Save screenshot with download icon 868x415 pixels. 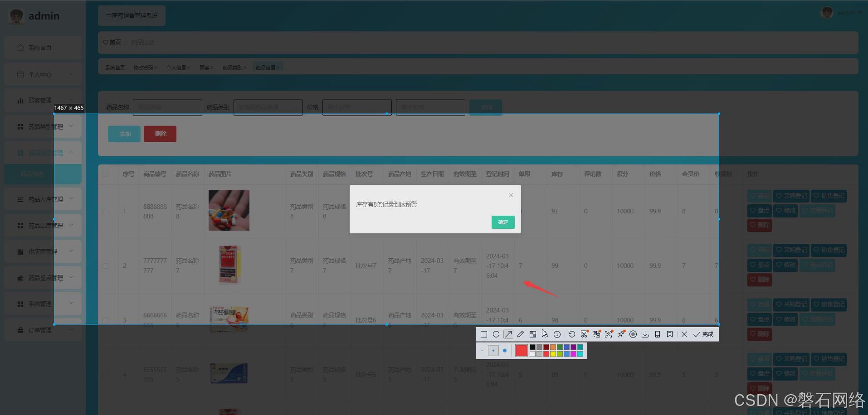click(x=645, y=334)
